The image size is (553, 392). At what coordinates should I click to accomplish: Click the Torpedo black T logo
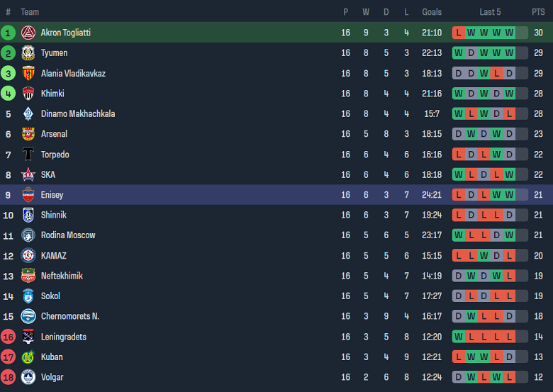28,155
